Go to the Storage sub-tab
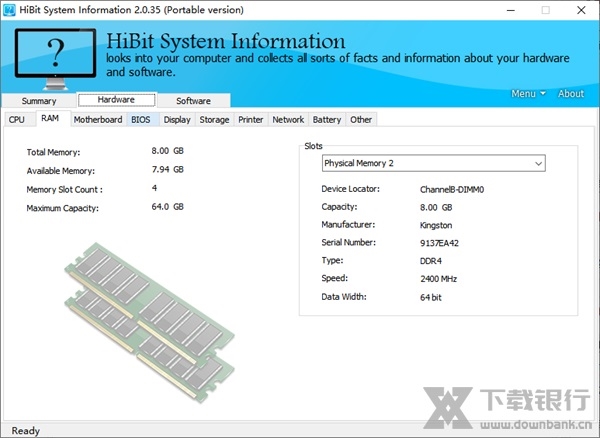The image size is (600, 438). [x=214, y=120]
